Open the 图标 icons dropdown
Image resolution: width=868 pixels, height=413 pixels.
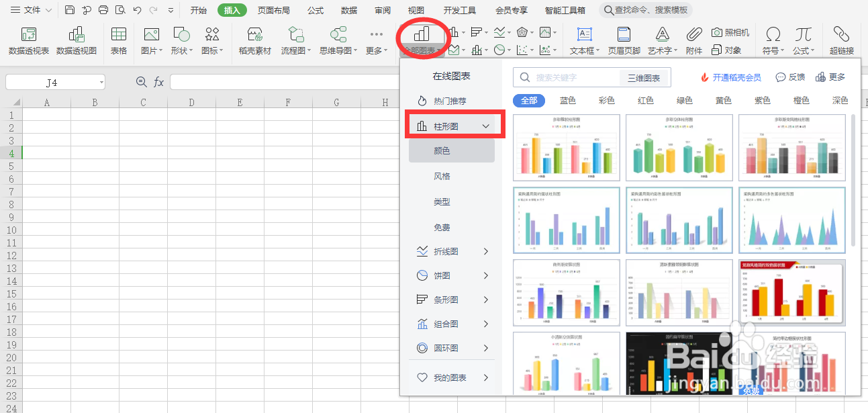[x=212, y=50]
